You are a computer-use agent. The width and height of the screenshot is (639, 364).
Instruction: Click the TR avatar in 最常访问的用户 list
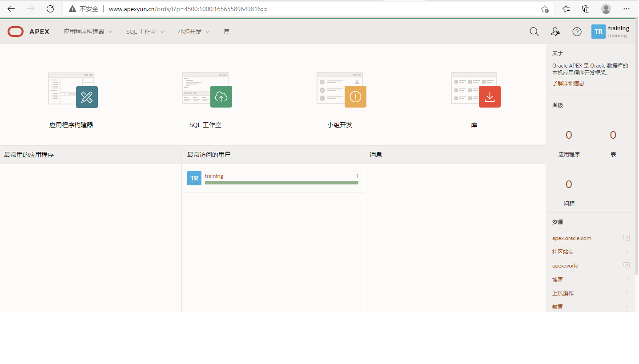point(194,178)
